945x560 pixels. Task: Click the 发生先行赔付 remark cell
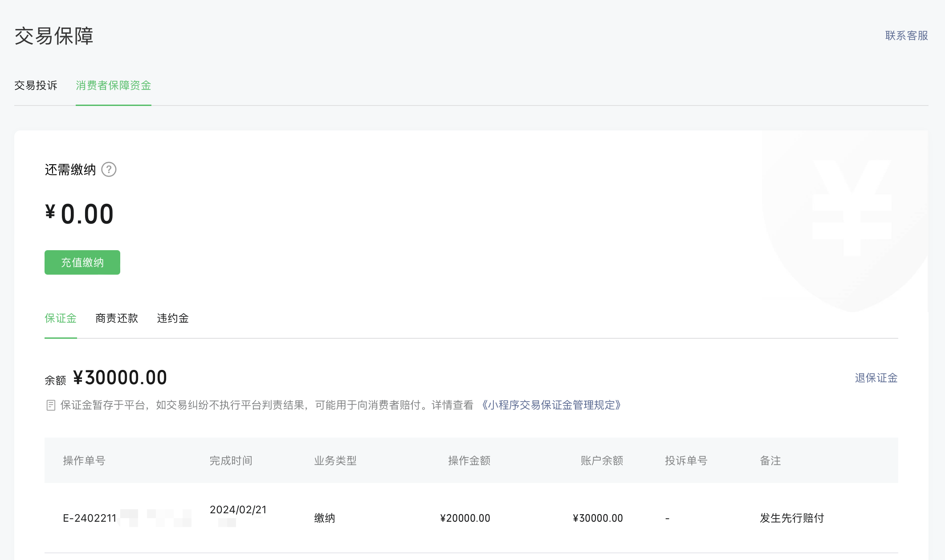[792, 518]
